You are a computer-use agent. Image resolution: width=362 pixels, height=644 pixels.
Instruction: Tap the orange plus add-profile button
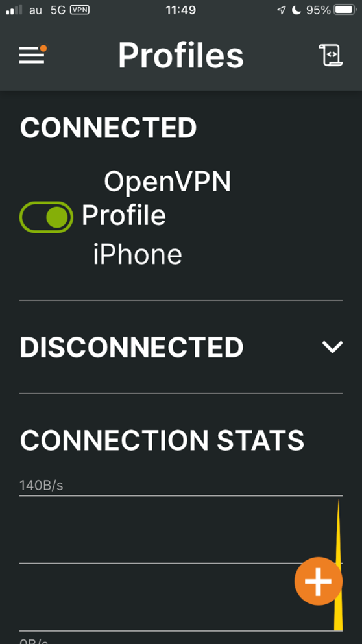318,580
